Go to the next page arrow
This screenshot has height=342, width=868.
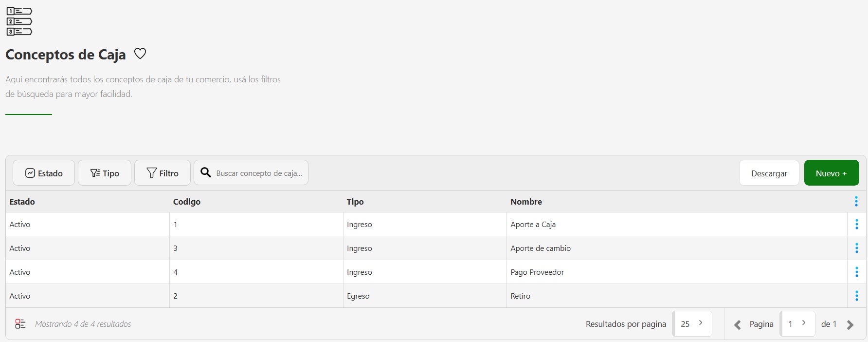[x=850, y=325]
